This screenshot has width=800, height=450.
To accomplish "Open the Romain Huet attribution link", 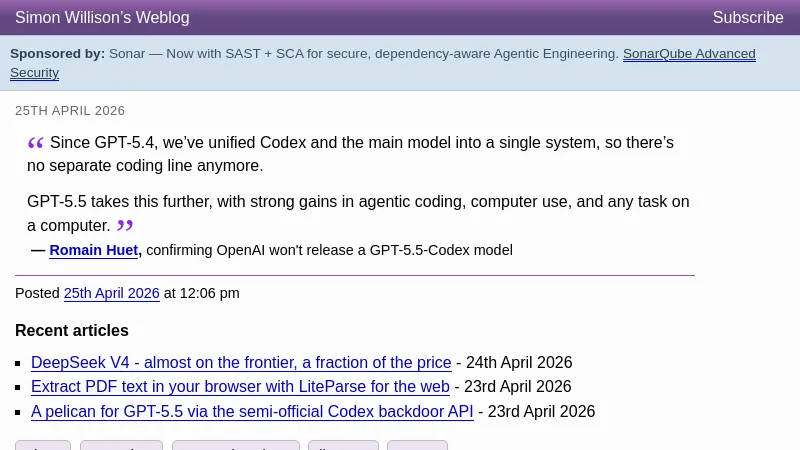I will [x=94, y=250].
